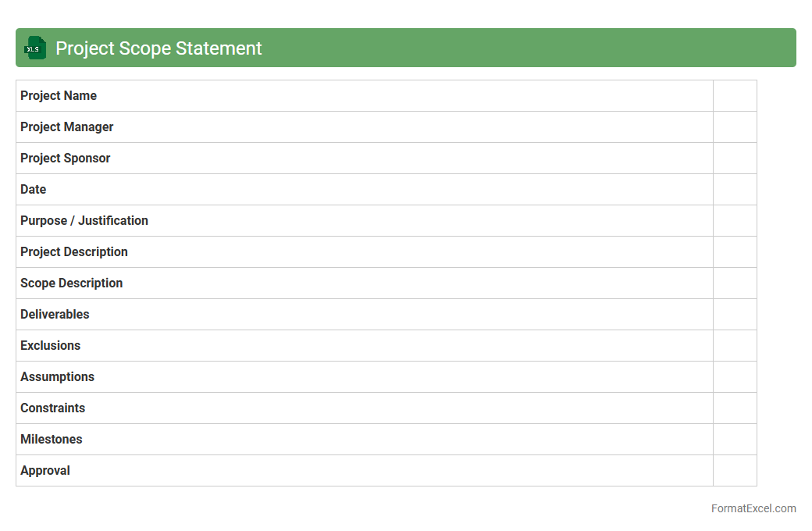Select the Purpose / Justification row label

point(84,221)
